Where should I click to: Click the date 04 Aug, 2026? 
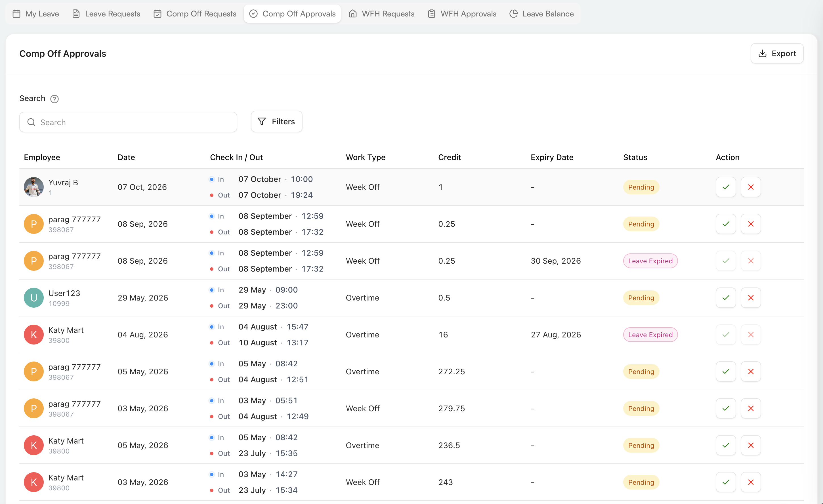[143, 335]
